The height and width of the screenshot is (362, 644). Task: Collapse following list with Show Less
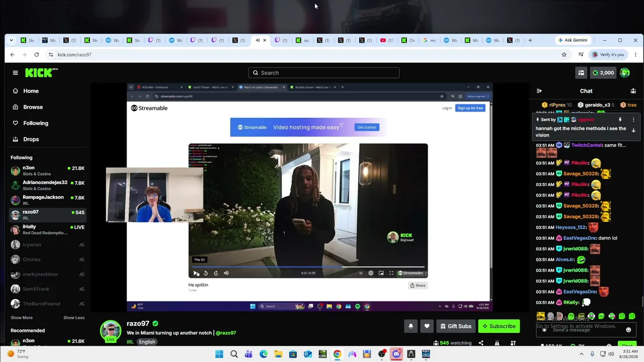click(74, 318)
